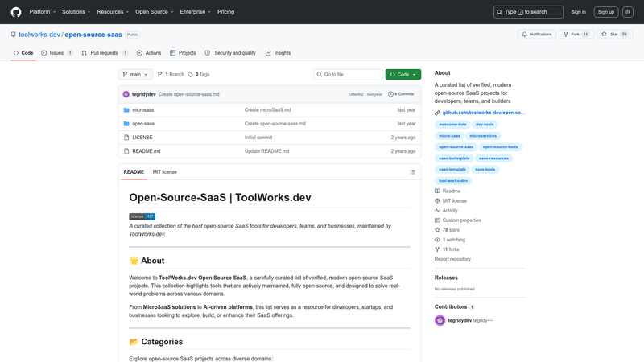Click the micro-saas topic tag
The image size is (644, 362).
pyautogui.click(x=449, y=136)
